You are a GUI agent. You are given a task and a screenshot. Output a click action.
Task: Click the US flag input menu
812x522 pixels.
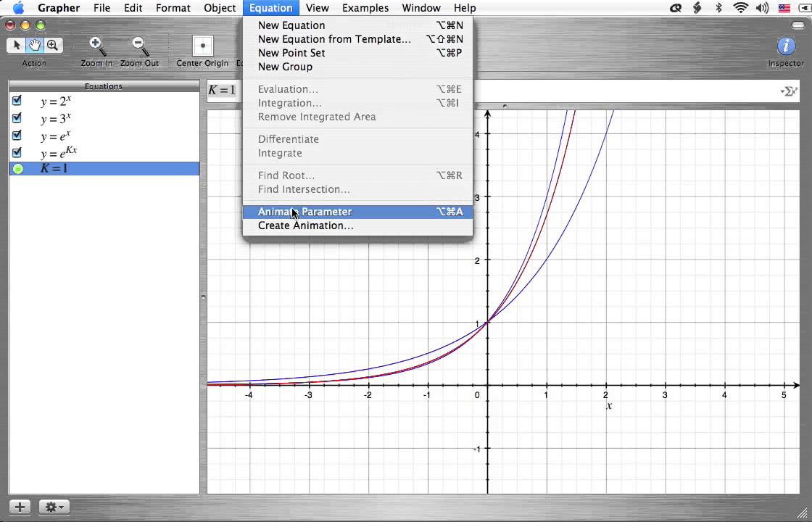point(784,7)
